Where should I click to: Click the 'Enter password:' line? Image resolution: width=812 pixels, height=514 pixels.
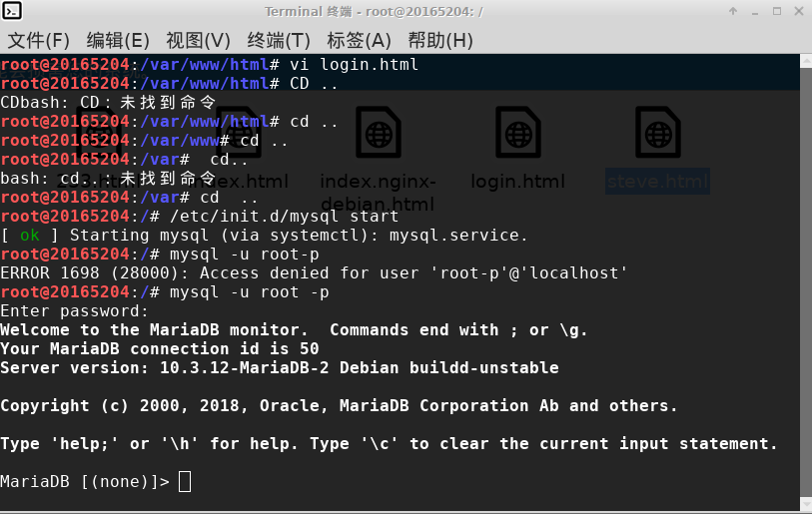click(x=74, y=311)
